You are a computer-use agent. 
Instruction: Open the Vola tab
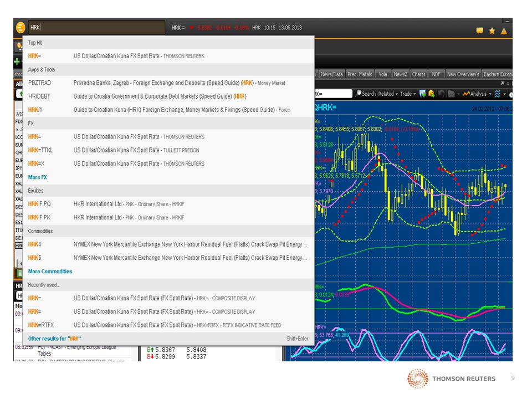pos(383,74)
